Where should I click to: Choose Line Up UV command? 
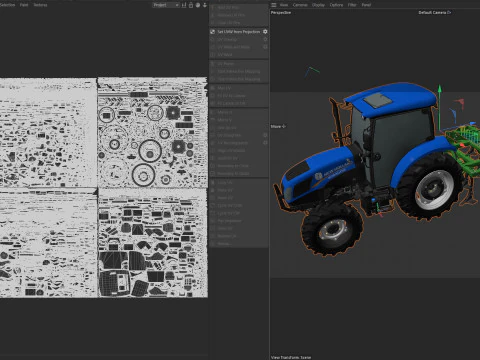(x=239, y=128)
